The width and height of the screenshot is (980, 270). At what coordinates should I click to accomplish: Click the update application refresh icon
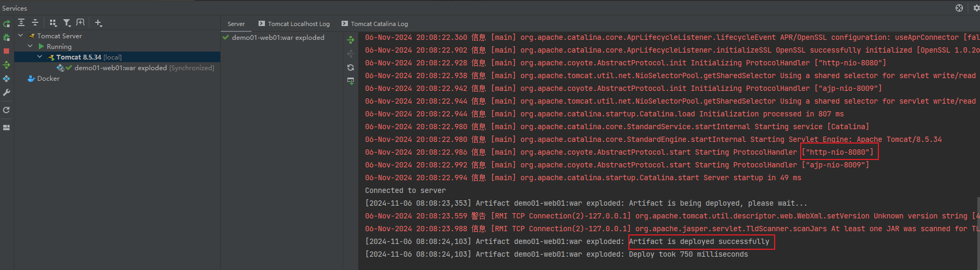(6, 110)
